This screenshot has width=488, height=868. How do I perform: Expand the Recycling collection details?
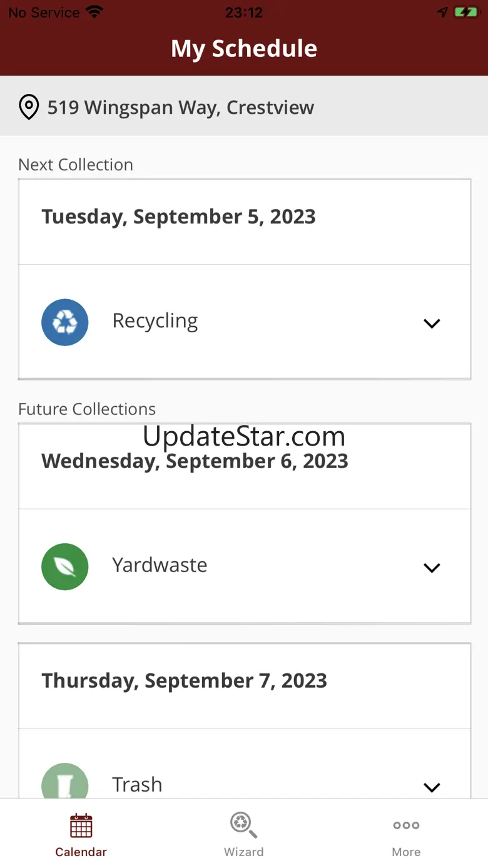pos(432,324)
